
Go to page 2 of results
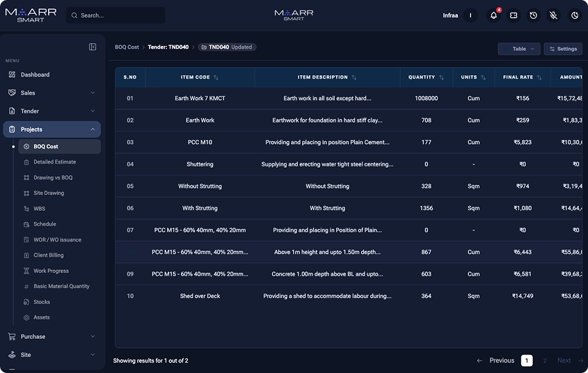click(x=545, y=360)
